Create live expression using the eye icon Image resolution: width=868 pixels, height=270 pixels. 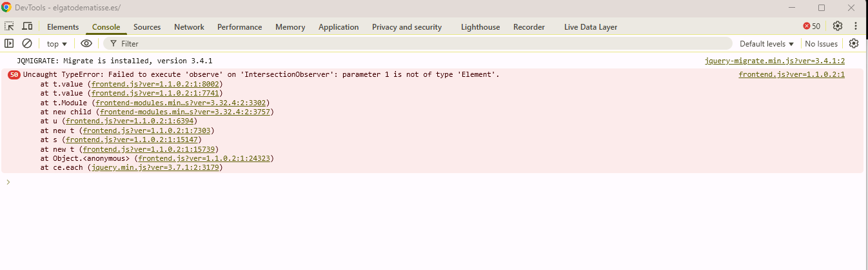[x=86, y=43]
